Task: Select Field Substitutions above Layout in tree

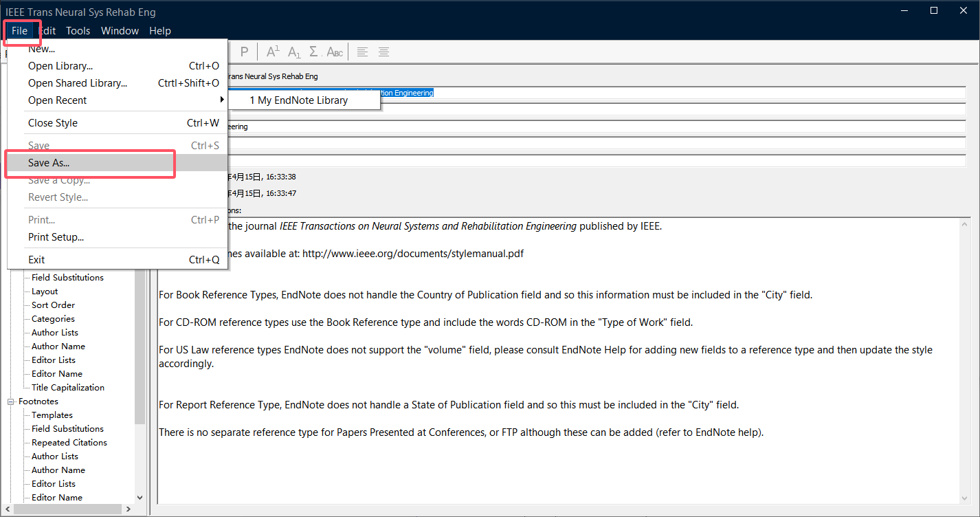Action: pyautogui.click(x=67, y=278)
